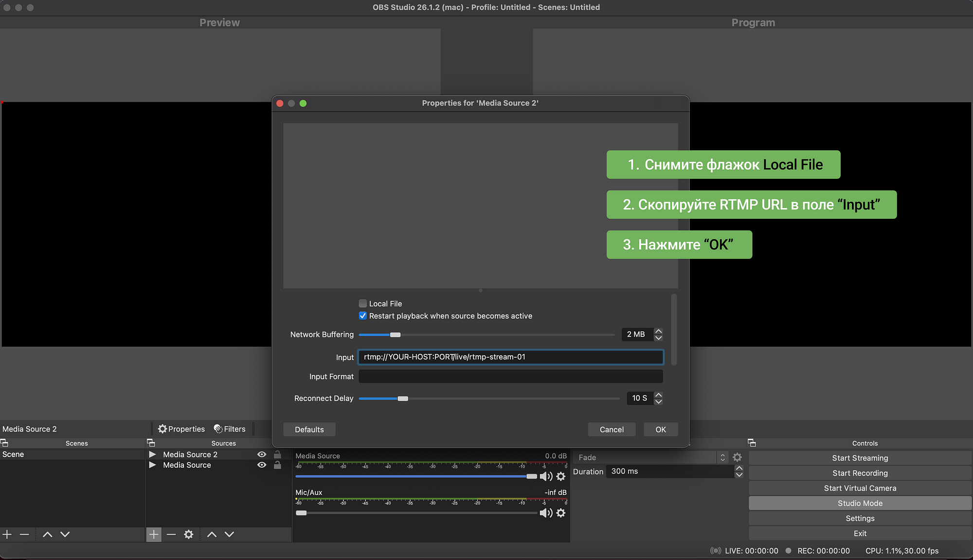Increase Network Buffering with the up arrow
Image resolution: width=973 pixels, height=560 pixels.
point(658,331)
